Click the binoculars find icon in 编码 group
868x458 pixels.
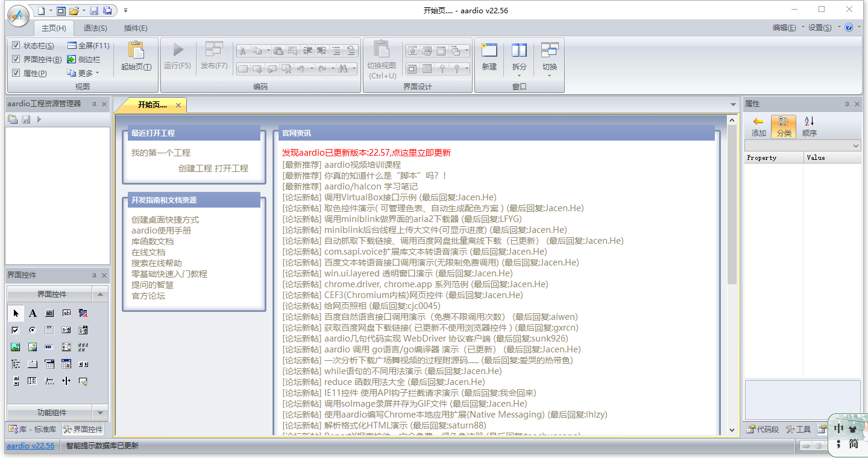342,69
